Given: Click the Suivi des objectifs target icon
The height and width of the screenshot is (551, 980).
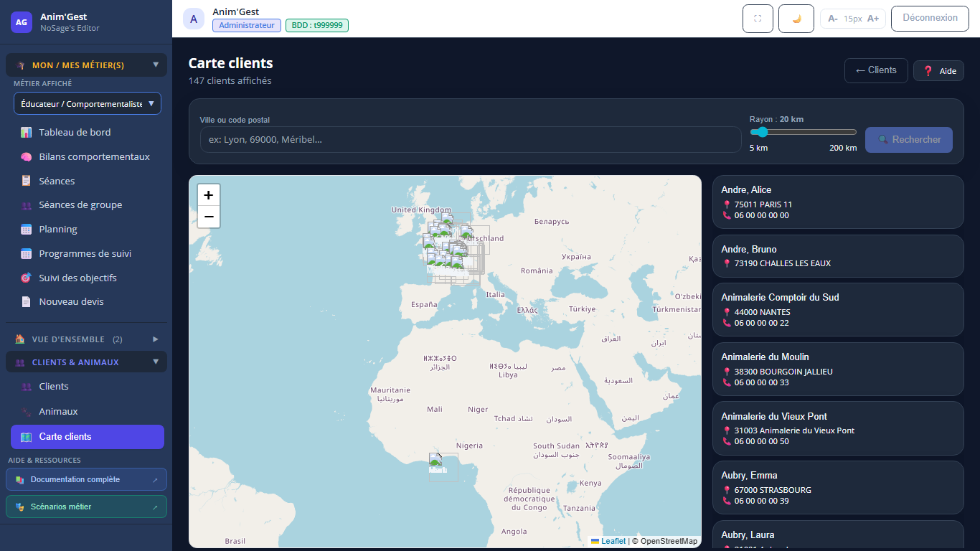Looking at the screenshot, I should 27,278.
